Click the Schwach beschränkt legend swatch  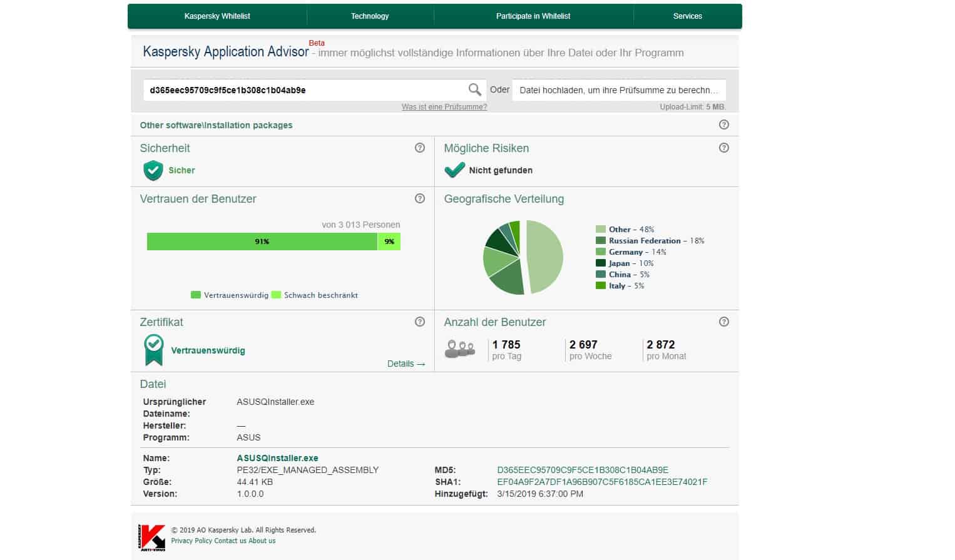[x=276, y=295]
